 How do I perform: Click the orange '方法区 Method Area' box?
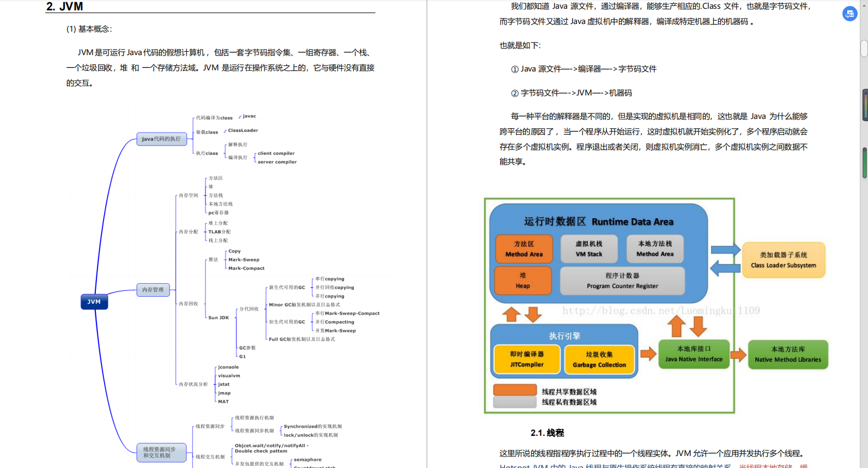[524, 249]
